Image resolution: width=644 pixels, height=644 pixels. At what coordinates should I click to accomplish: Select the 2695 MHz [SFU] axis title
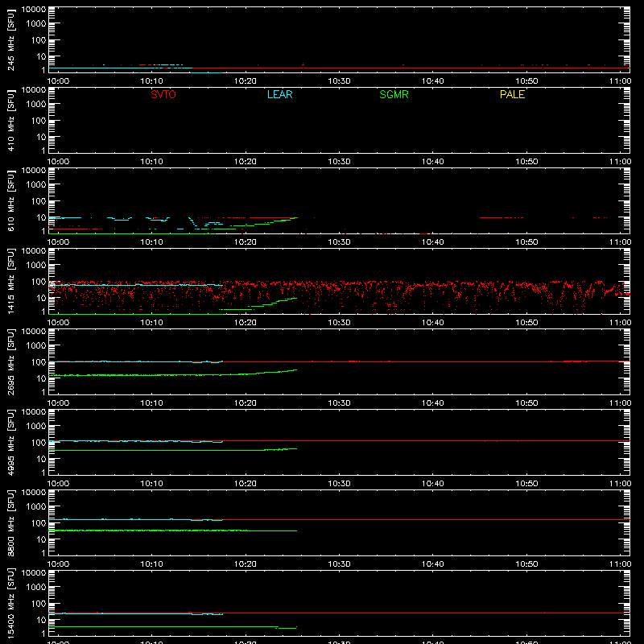(x=11, y=361)
